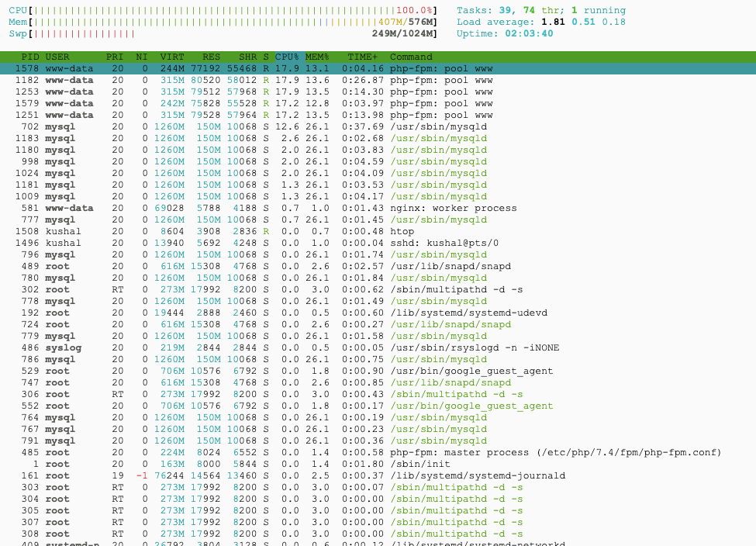The width and height of the screenshot is (756, 546).
Task: Select mysqld process with PID 702
Action: (378, 126)
